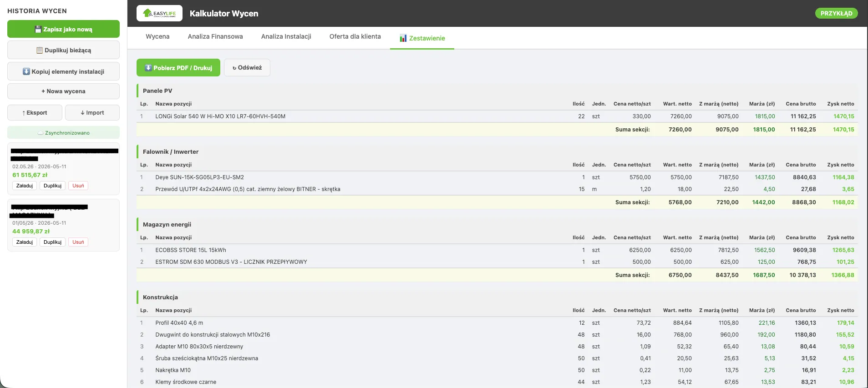Viewport: 868px width, 388px height.
Task: Click the chart icon on Zestawienie tab
Action: 403,38
